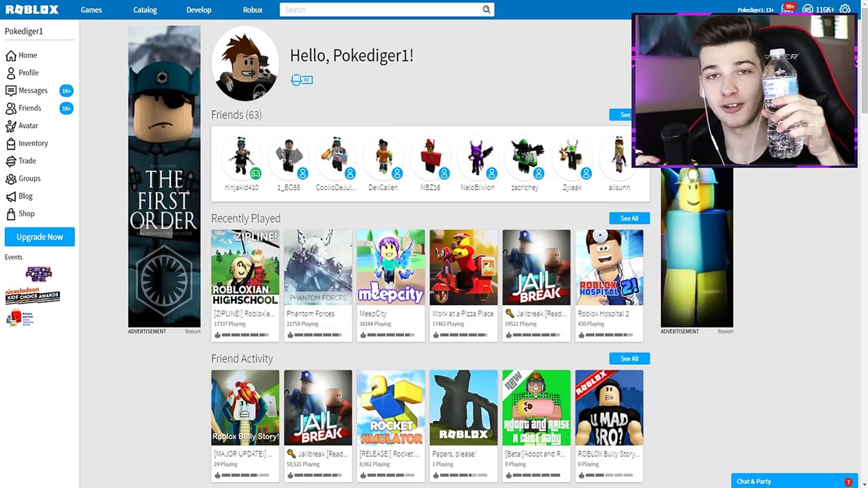Open the Catalog menu item
The width and height of the screenshot is (868, 488).
(145, 9)
